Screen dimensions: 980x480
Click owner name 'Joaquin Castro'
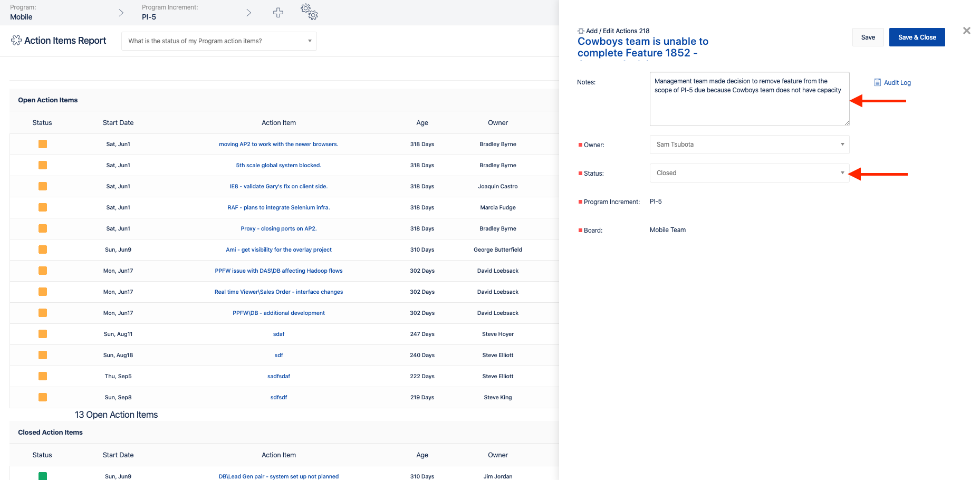point(498,187)
